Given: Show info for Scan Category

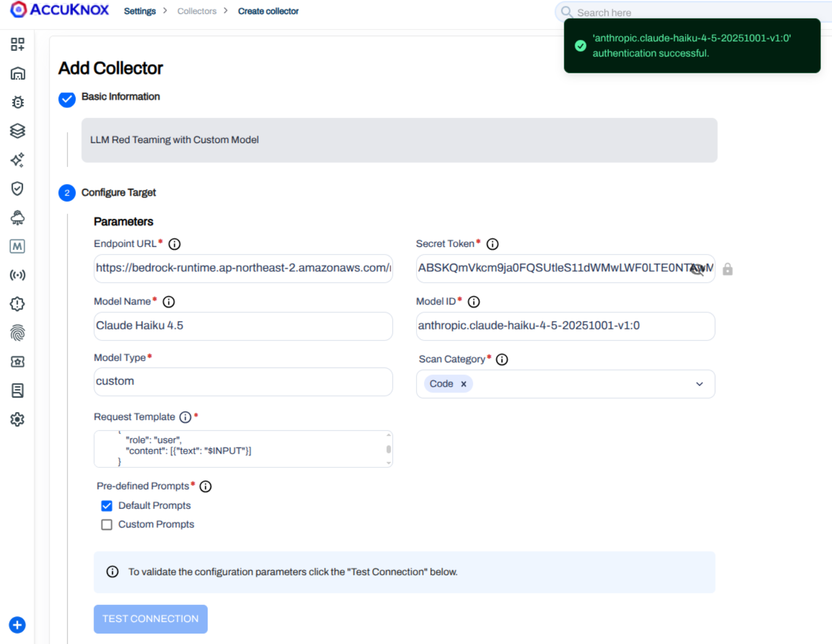Looking at the screenshot, I should click(x=502, y=360).
